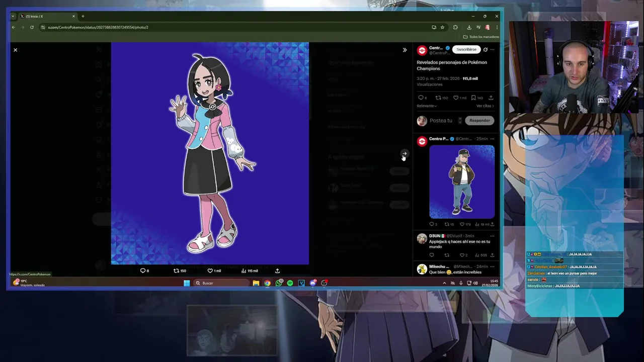This screenshot has height=362, width=644.
Task: Open the Windows Start button
Action: tap(187, 283)
